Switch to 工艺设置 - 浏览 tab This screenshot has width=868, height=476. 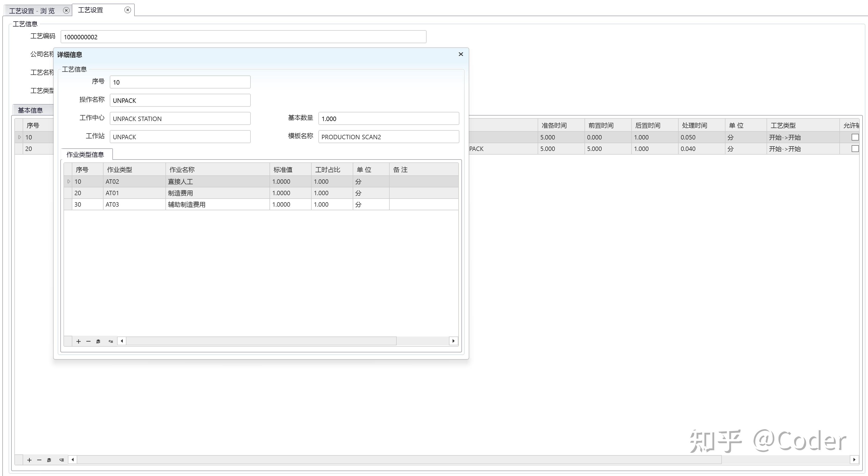click(x=32, y=11)
